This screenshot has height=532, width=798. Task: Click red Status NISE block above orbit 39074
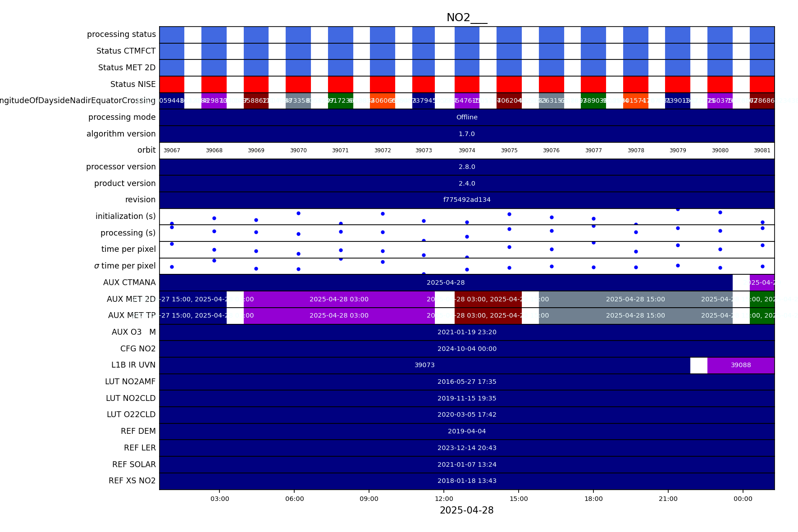(467, 84)
